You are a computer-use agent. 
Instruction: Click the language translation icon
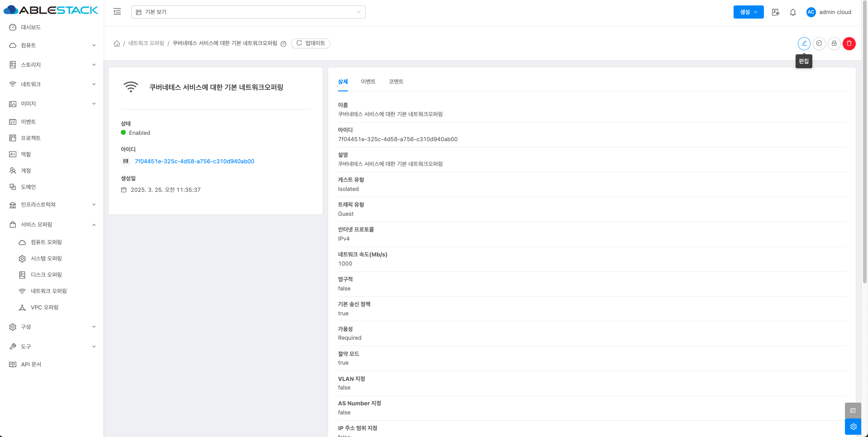(776, 12)
